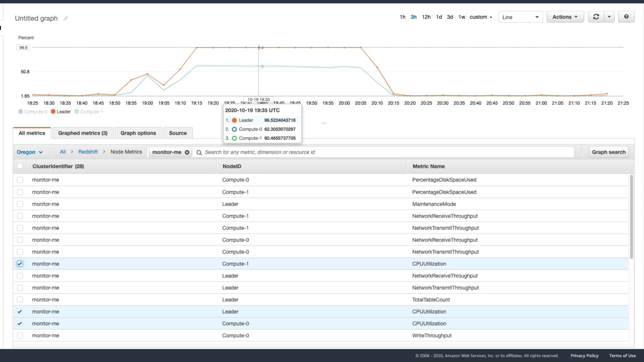Switch to the Graphed metrics (3) tab
This screenshot has height=362, width=644.
83,133
